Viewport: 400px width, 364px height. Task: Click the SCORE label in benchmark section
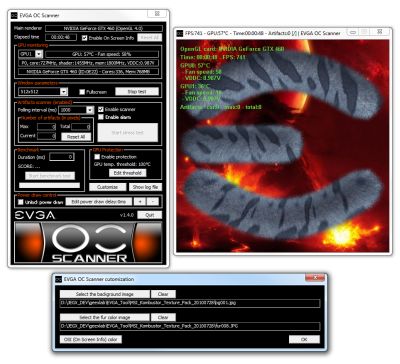pyautogui.click(x=29, y=166)
